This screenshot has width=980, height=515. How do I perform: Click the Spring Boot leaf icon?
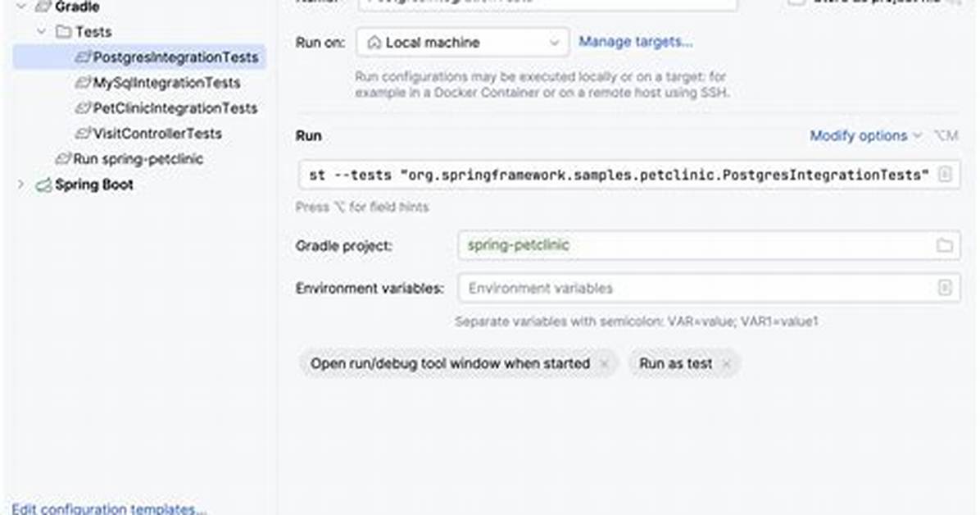point(43,185)
